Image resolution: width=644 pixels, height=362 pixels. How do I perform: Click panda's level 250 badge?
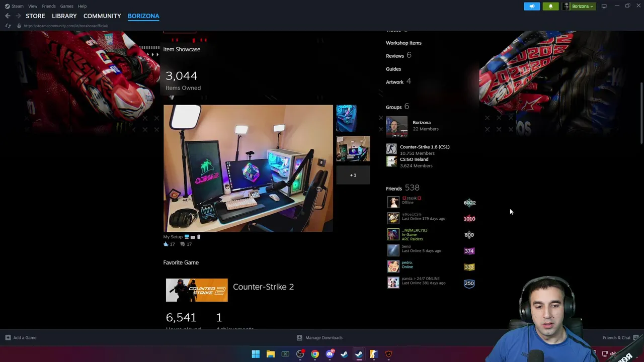469,283
